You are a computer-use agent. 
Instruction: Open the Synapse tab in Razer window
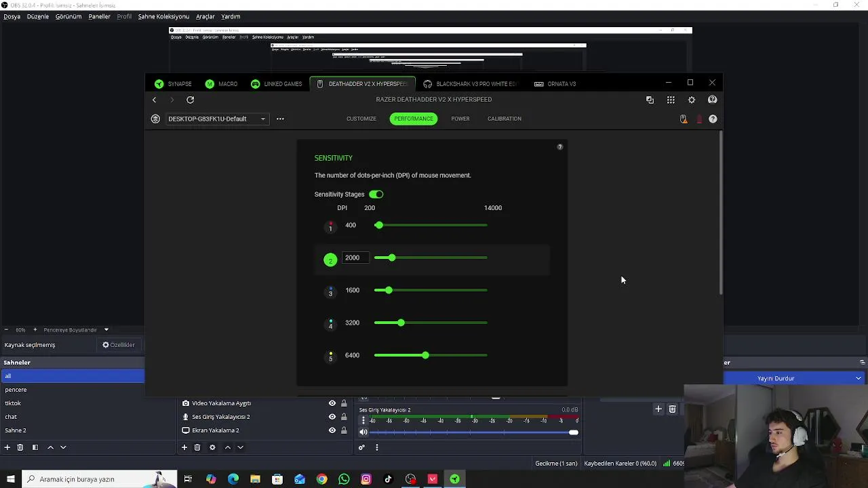(x=173, y=84)
